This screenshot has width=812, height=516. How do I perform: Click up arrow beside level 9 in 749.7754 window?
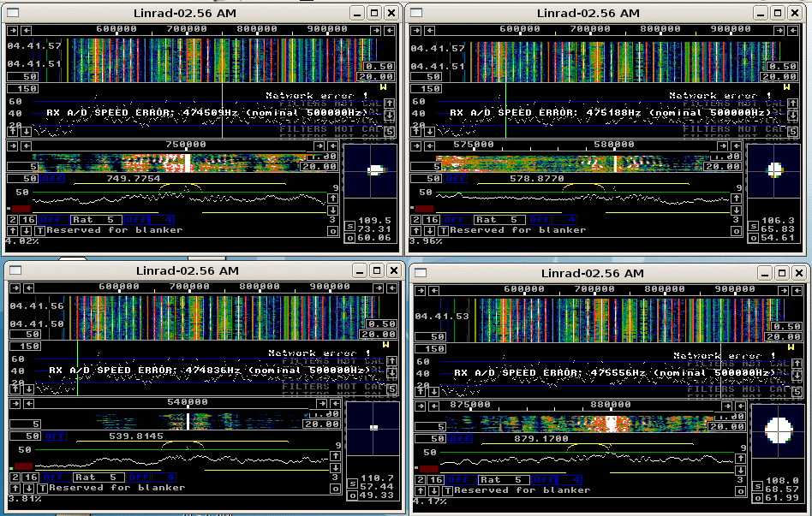point(333,199)
